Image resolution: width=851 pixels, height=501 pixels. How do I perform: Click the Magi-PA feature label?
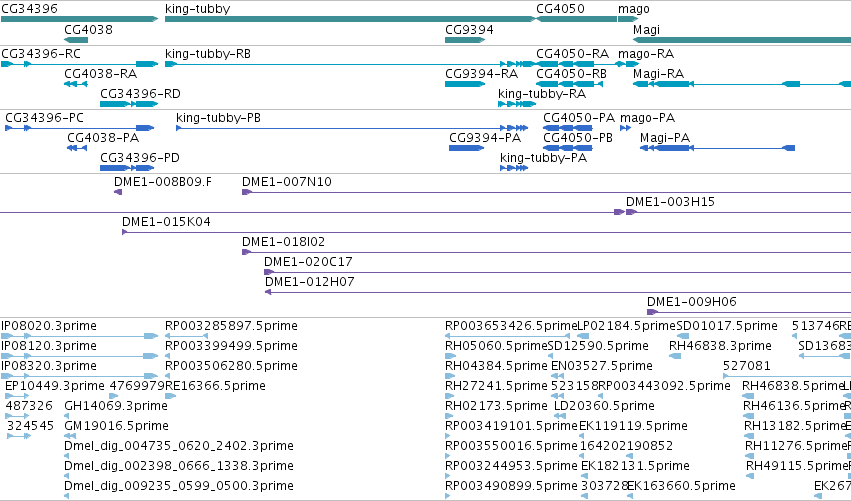tap(665, 138)
